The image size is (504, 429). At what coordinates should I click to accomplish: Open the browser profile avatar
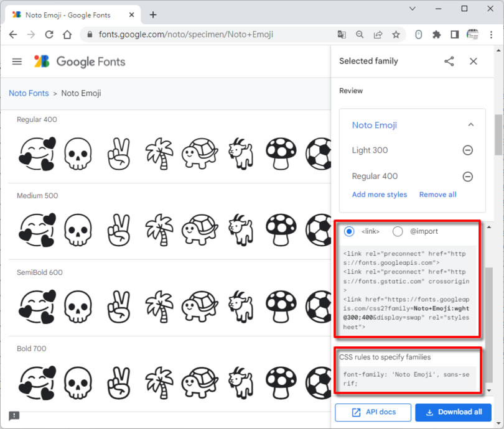pyautogui.click(x=472, y=34)
